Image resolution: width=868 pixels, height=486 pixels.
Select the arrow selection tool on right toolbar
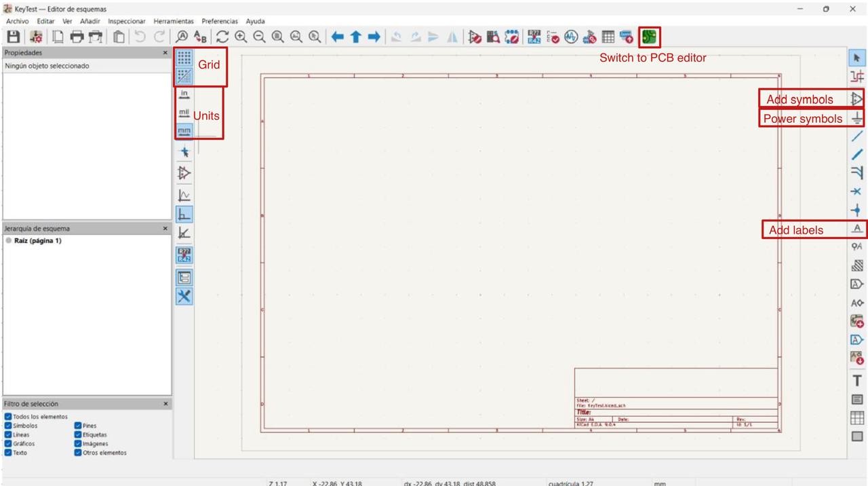tap(857, 58)
